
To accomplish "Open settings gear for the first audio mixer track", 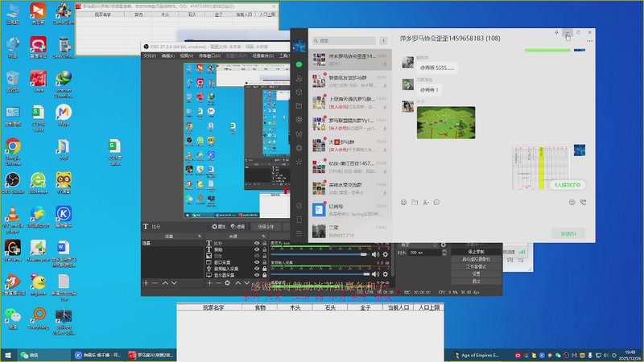I will pos(386,254).
